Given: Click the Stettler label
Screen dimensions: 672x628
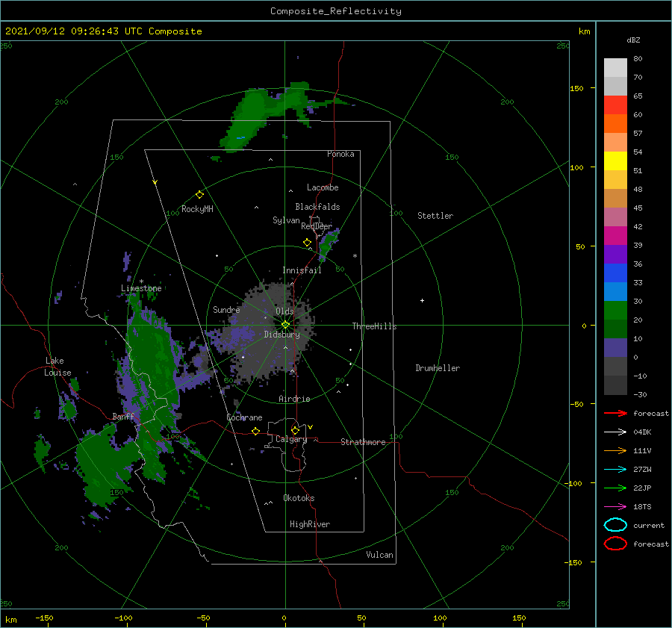Looking at the screenshot, I should (x=435, y=216).
